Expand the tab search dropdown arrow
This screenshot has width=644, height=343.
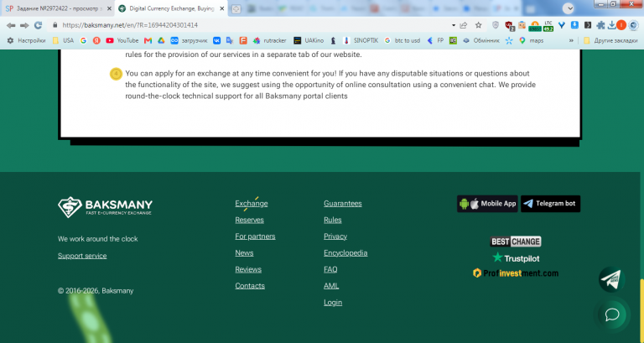pyautogui.click(x=569, y=8)
